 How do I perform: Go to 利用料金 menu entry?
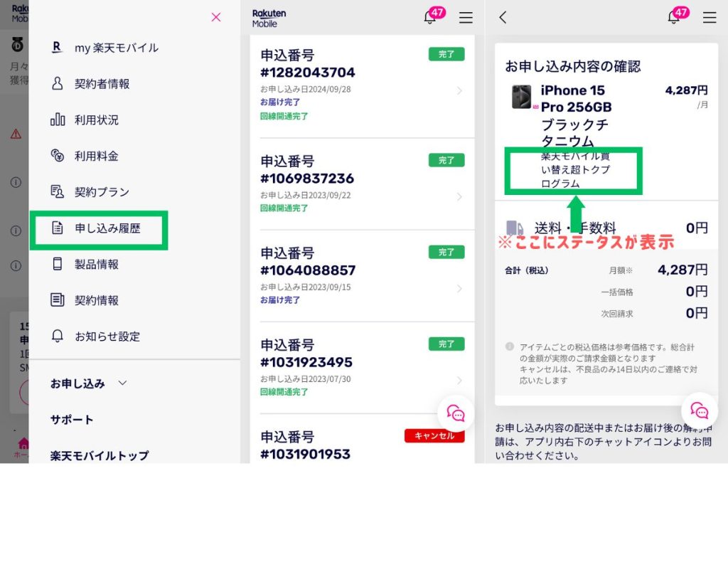pyautogui.click(x=96, y=156)
